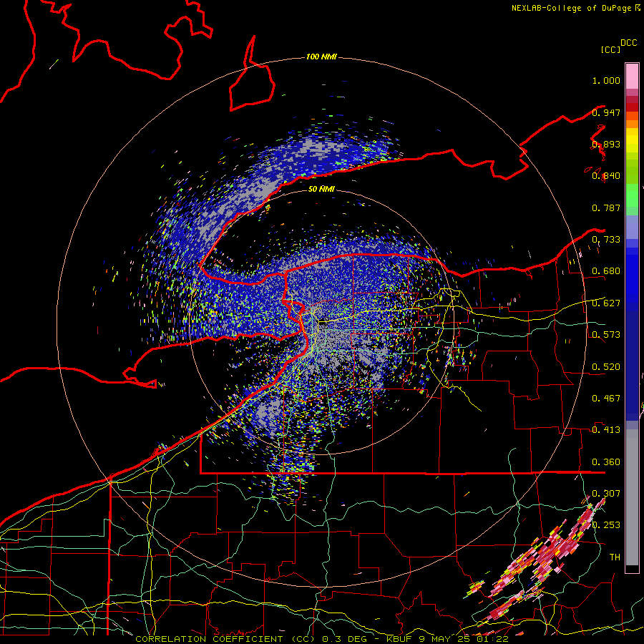Viewport: 644px width, 644px height.
Task: Click the TH threshold label
Action: [615, 557]
